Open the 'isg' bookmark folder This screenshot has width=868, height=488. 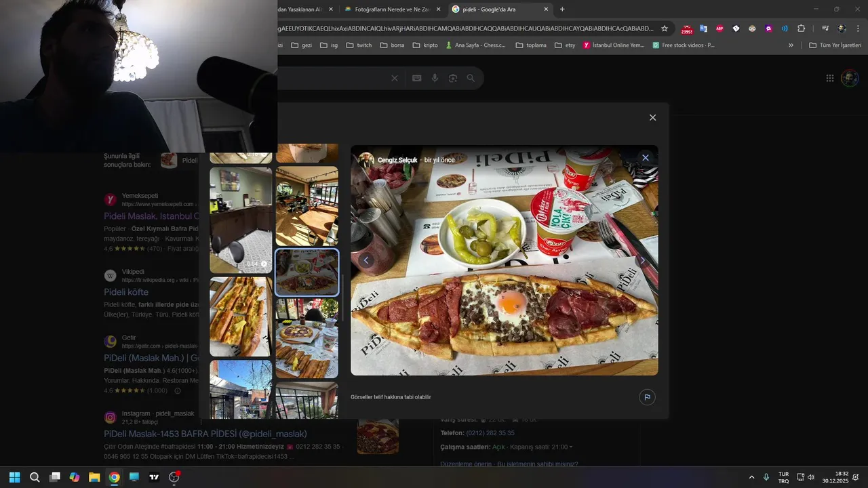point(329,45)
